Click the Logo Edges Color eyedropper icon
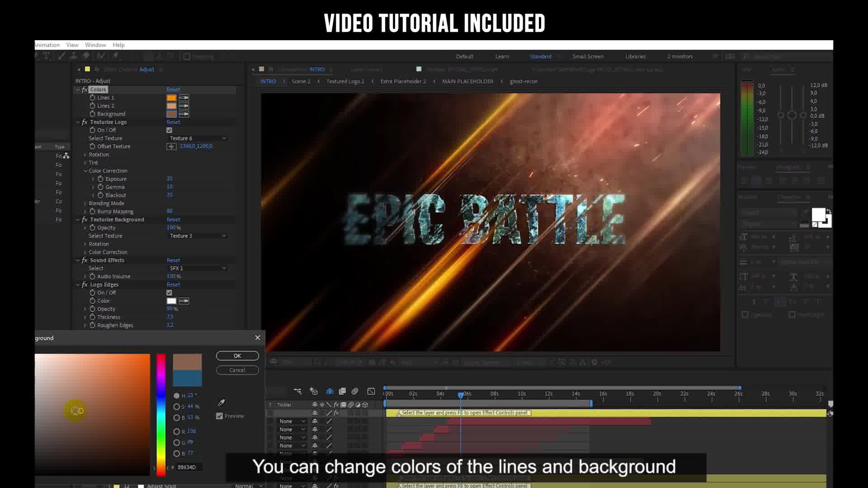 click(x=184, y=301)
